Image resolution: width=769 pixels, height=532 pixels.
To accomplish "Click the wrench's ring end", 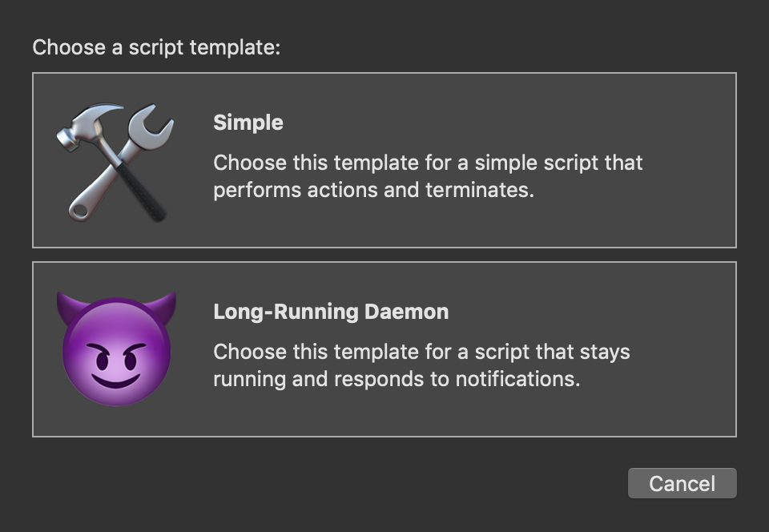I will coord(79,211).
